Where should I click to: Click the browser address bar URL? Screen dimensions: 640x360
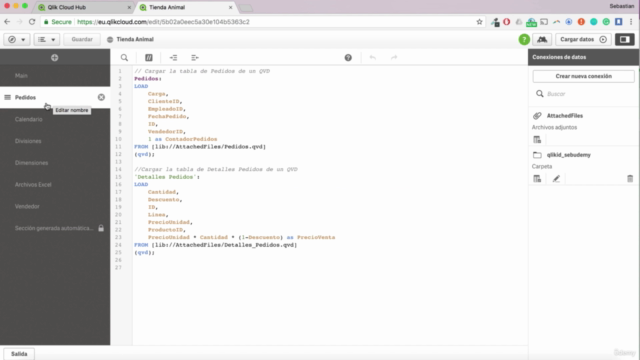click(x=163, y=22)
